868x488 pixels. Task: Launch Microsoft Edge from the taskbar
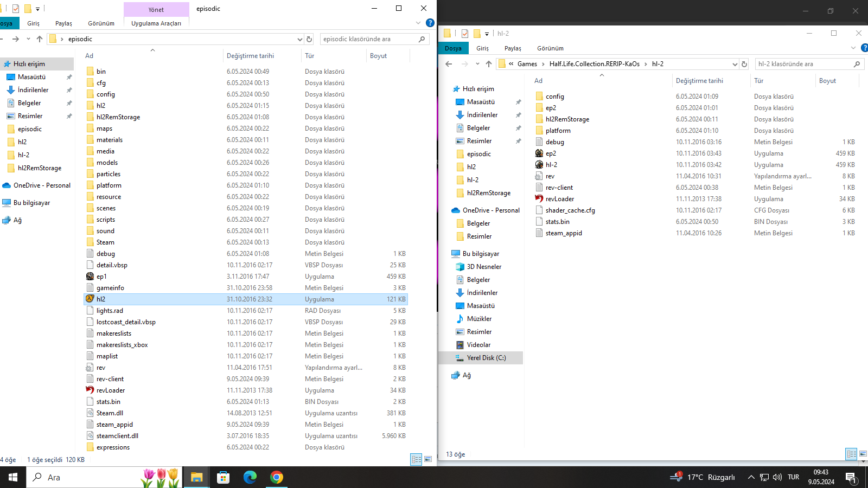[x=250, y=477]
